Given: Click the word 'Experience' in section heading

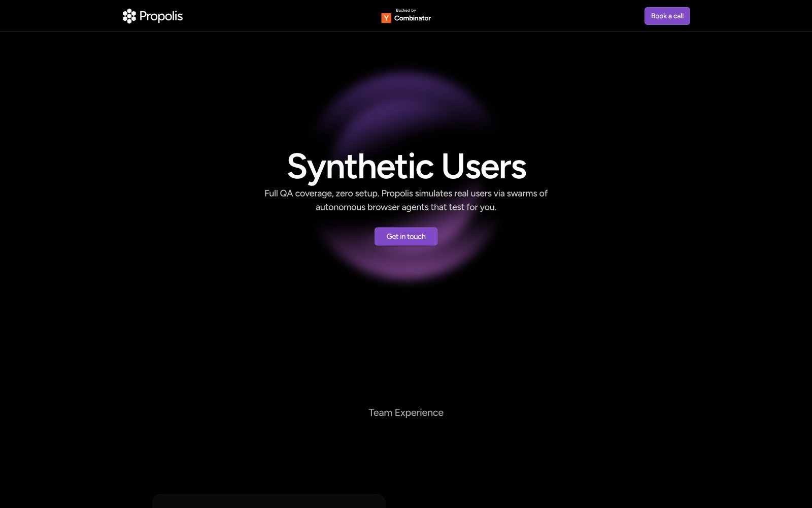Looking at the screenshot, I should [x=419, y=412].
